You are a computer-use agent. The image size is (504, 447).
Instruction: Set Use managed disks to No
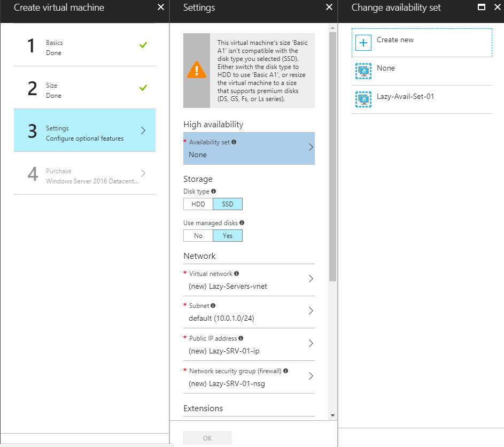[198, 235]
